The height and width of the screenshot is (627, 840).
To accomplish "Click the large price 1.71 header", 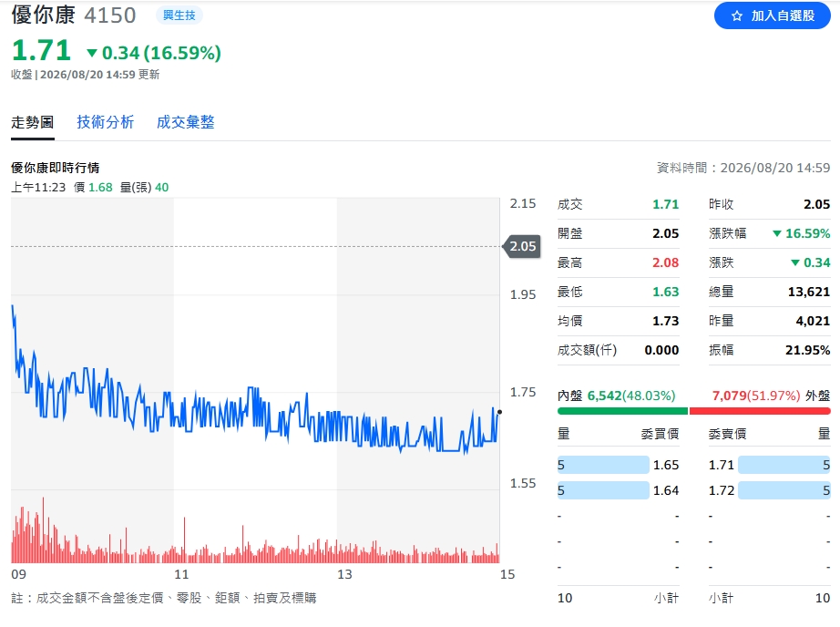I will (x=41, y=51).
